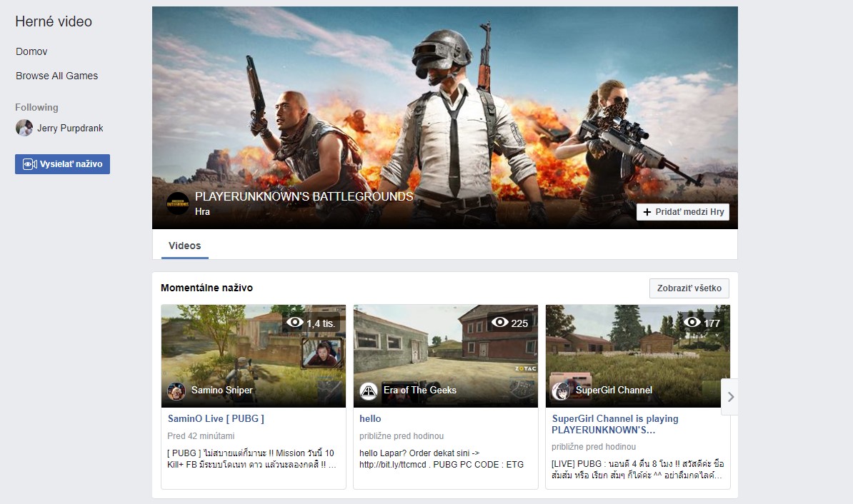Screen dimensions: 853x504
Task: Click viewer count eye icon showing 225
Action: (500, 323)
